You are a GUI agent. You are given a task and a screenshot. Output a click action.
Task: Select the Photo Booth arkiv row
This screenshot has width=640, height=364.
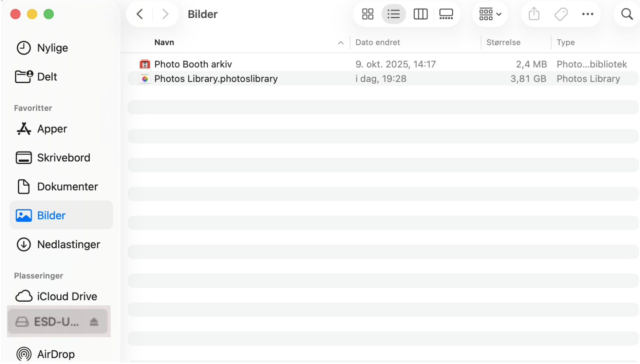(383, 64)
